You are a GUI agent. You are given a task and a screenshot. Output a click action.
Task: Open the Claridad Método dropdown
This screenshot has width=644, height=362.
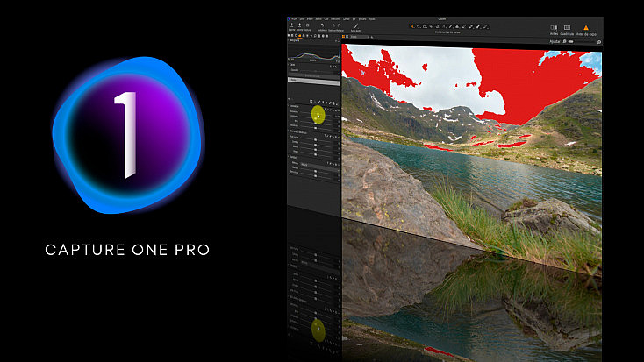319,165
